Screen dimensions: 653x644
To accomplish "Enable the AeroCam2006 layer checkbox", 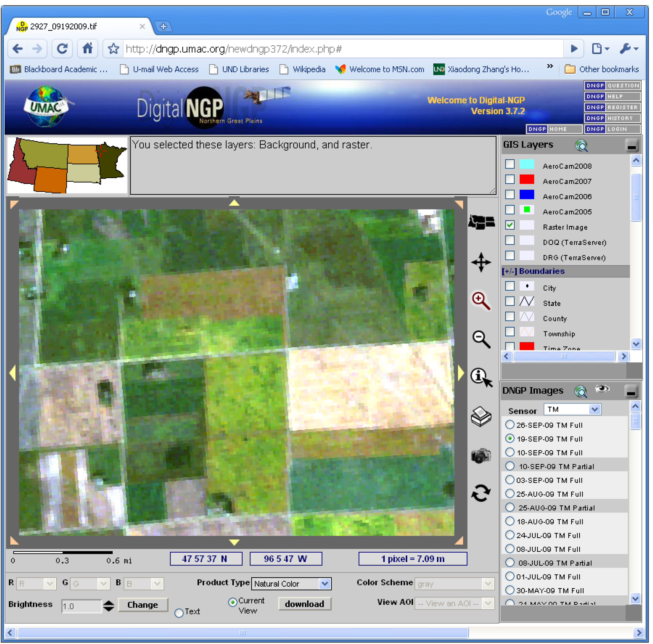I will tap(510, 194).
